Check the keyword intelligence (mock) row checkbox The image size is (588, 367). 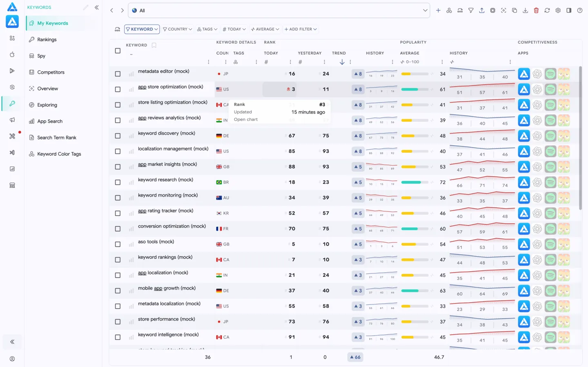(118, 337)
